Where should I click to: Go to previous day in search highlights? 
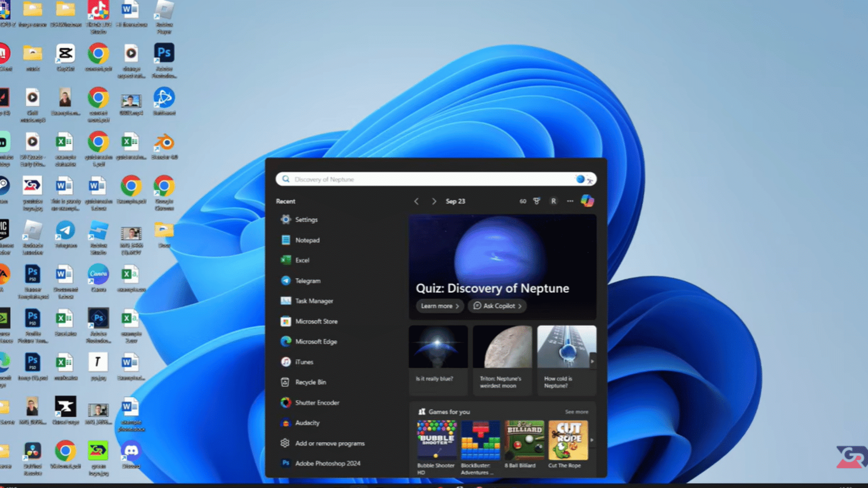click(416, 201)
